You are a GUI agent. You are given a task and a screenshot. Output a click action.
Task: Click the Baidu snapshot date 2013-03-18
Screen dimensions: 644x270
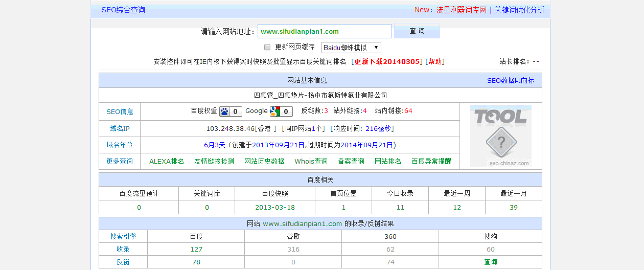pos(275,208)
